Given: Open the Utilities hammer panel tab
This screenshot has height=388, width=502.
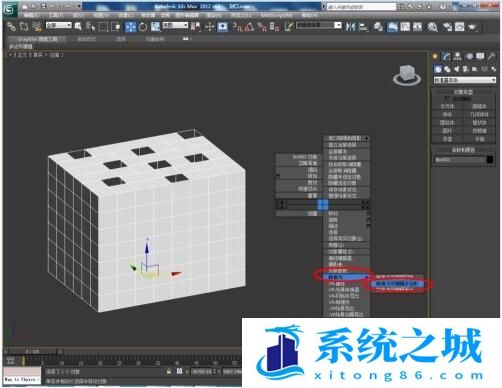Looking at the screenshot, I should (x=491, y=56).
